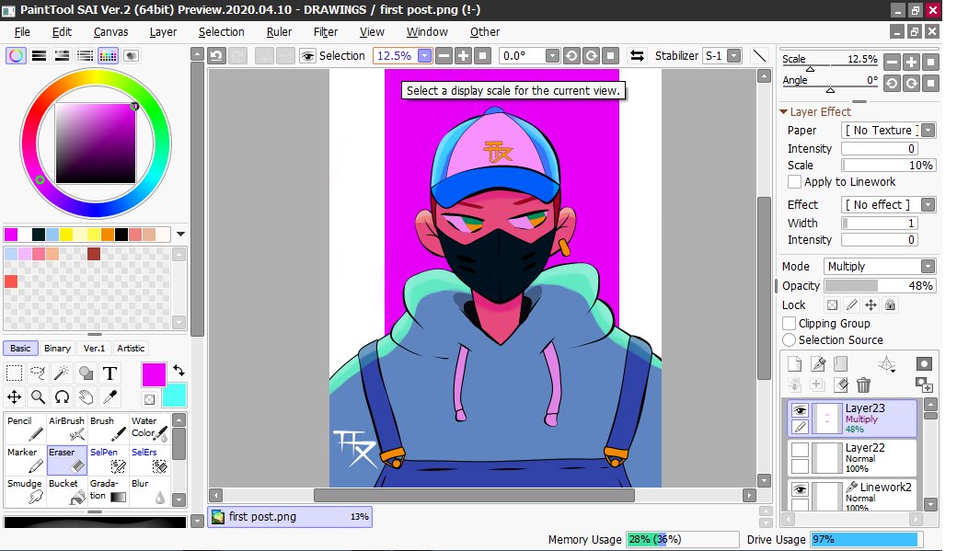Enable Apply to Linework checkbox
This screenshot has width=980, height=551.
click(794, 182)
